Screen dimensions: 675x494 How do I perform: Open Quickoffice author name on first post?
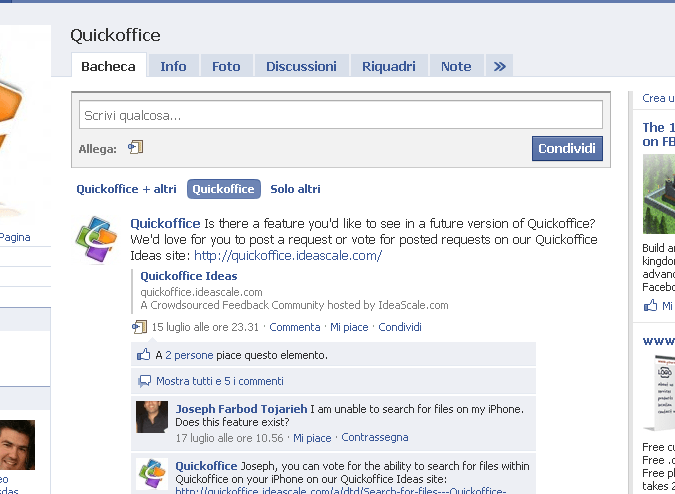[165, 223]
